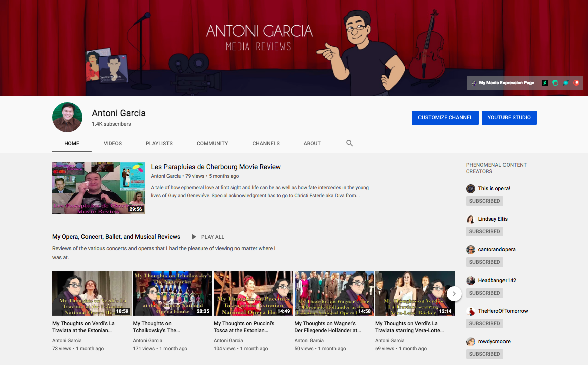
Task: Open Les Parapluies de Cherbourg video thumbnail
Action: pos(99,188)
